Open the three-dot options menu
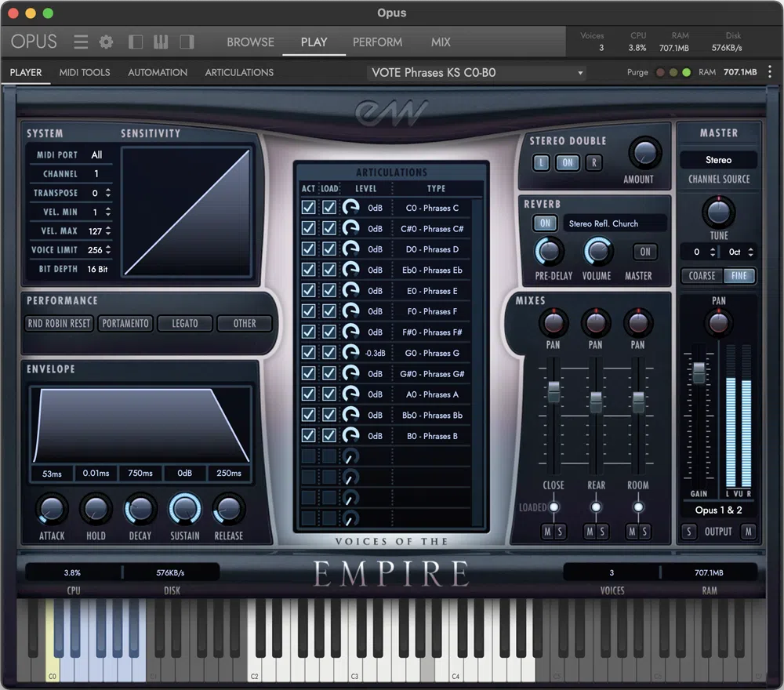 pos(770,72)
